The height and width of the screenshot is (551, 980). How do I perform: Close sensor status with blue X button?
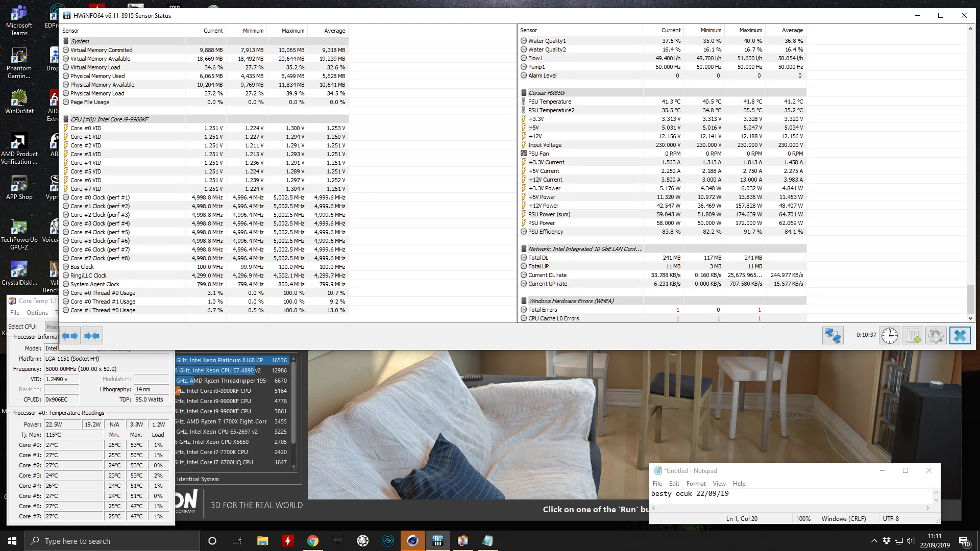[x=960, y=336]
